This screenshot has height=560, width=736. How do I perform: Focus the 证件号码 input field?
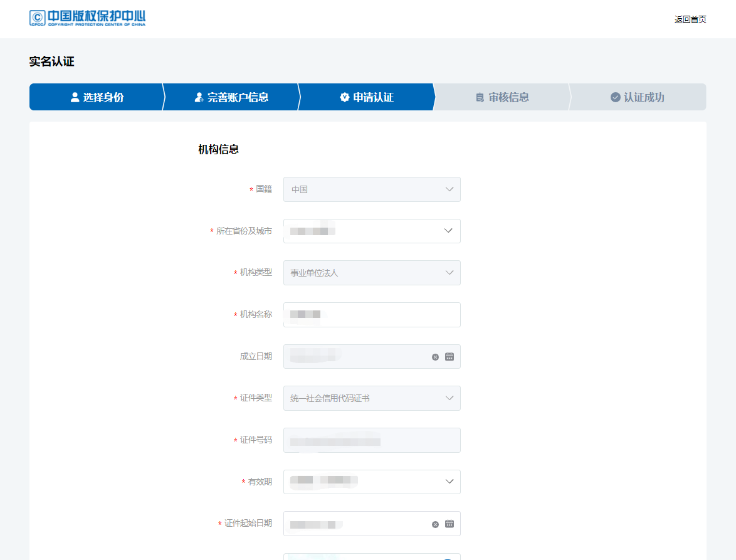click(x=372, y=440)
